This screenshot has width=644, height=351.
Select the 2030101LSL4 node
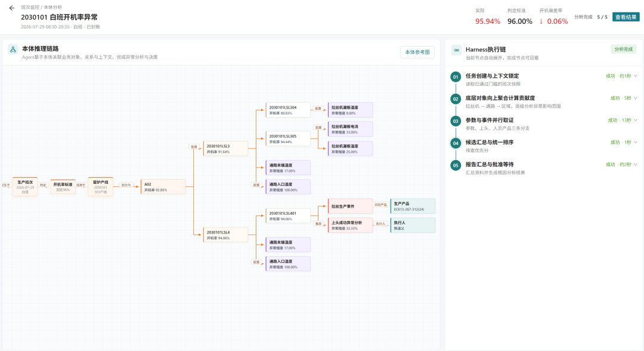coord(225,235)
